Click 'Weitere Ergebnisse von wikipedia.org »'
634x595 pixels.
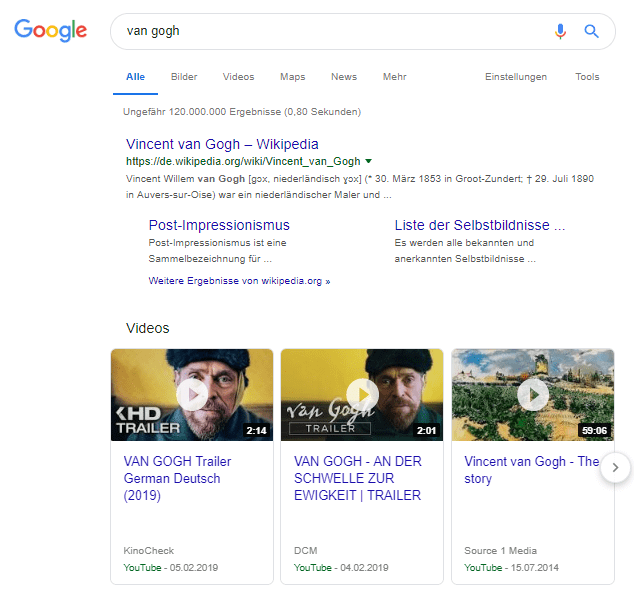[239, 281]
